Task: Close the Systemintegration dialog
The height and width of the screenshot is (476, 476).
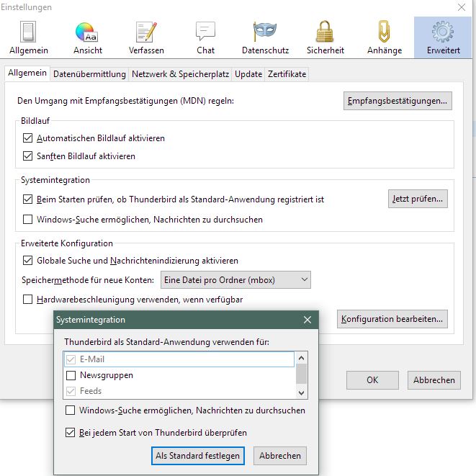Action: [x=307, y=320]
